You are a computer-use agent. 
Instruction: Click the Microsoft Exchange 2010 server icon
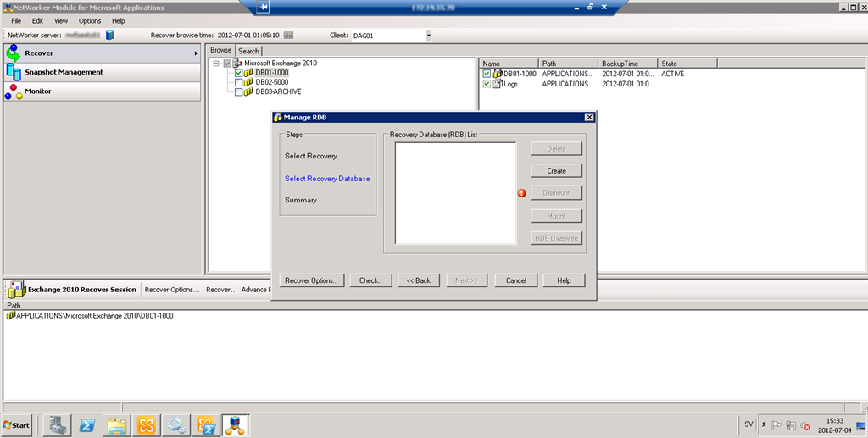(238, 63)
